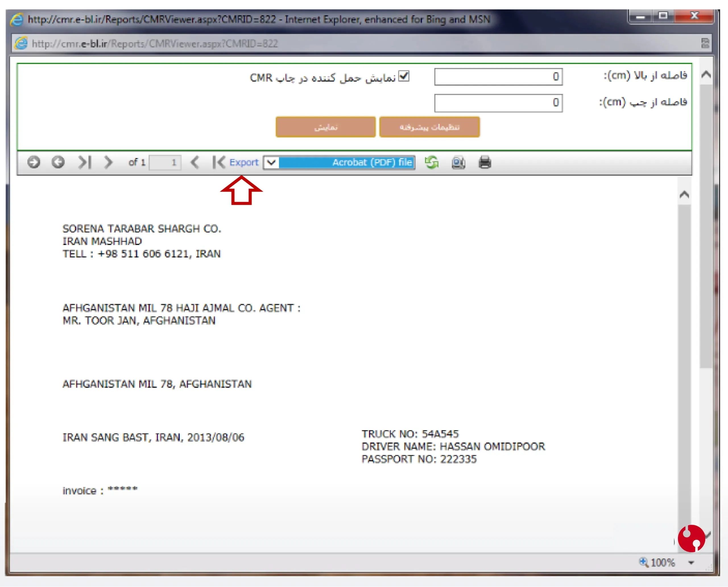This screenshot has height=587, width=728.
Task: Open the Acrobat (PDF) file export format dropdown
Action: tap(339, 162)
